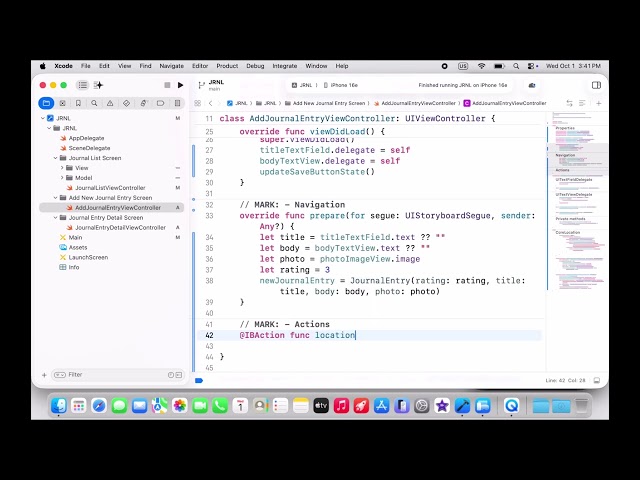Expand the Model folder
Viewport: 640px width, 480px height.
click(62, 178)
